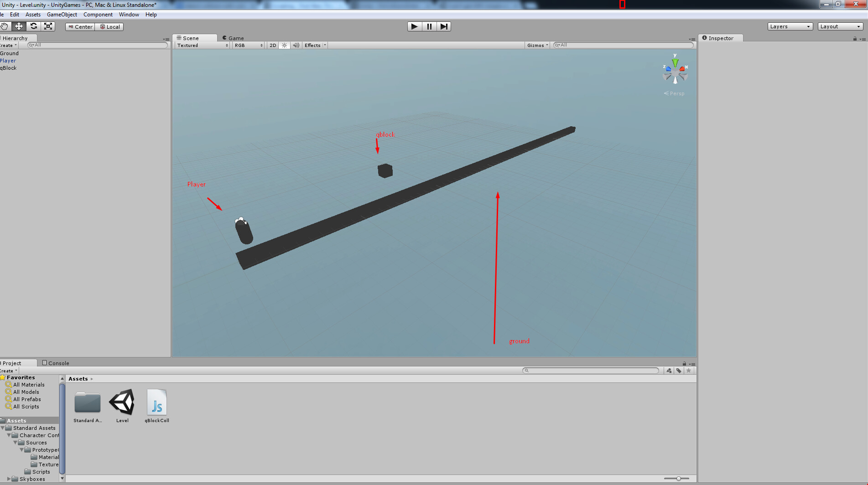Select the Move (translate) tool
868x485 pixels.
[x=19, y=26]
